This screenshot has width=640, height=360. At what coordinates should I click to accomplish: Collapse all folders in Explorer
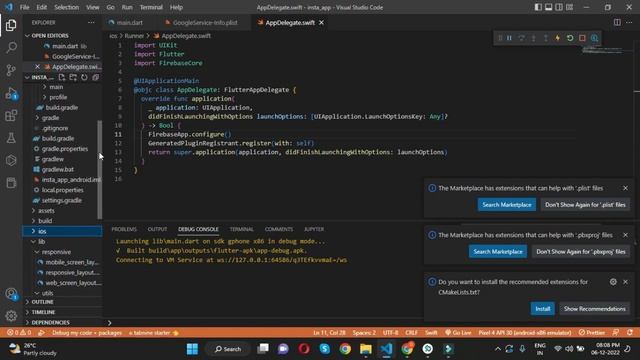pyautogui.click(x=96, y=77)
